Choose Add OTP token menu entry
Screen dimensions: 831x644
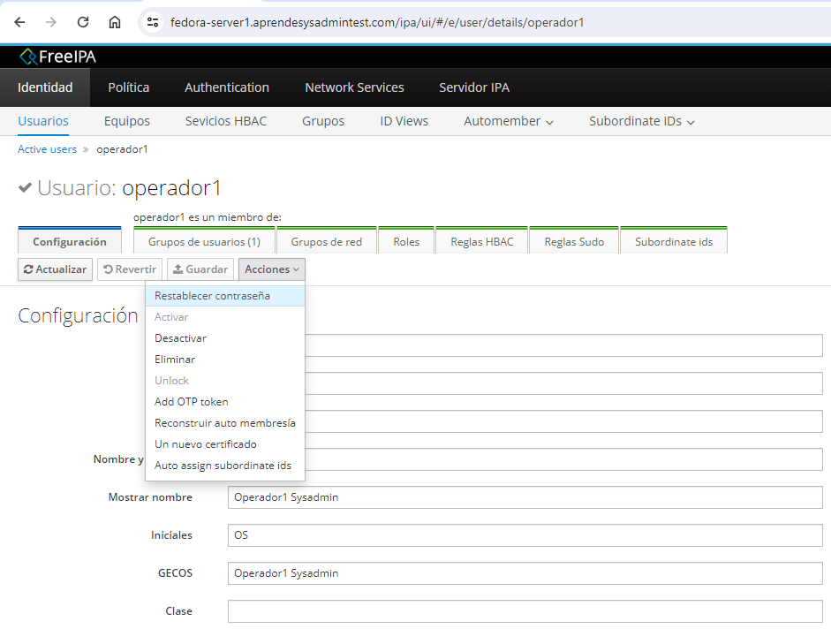click(191, 402)
